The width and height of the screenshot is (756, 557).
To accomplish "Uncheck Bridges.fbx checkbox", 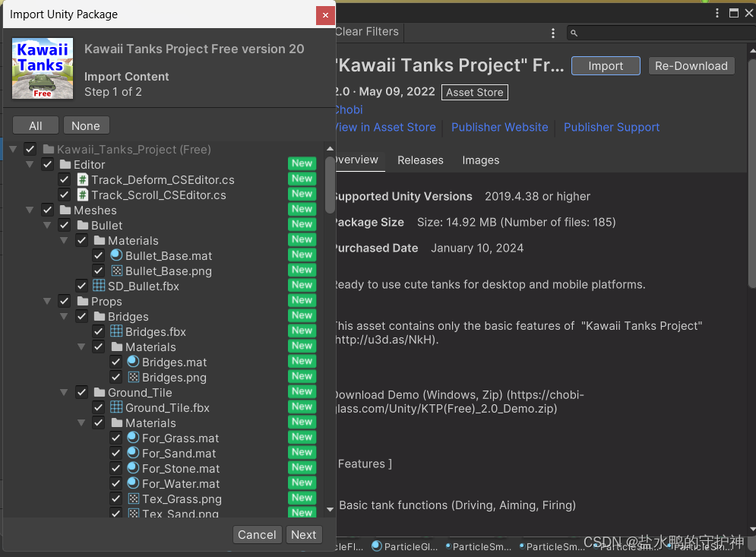I will pos(98,331).
